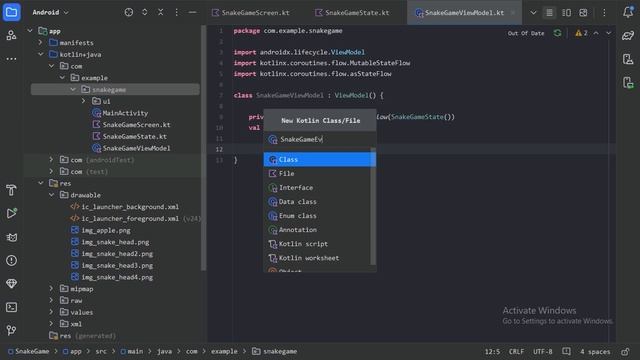Click CRLF line separator in status bar
The image size is (640, 360).
(516, 351)
